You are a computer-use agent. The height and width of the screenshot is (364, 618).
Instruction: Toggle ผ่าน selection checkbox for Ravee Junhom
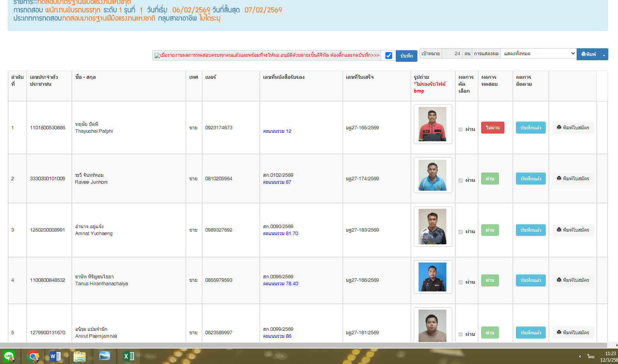461,180
